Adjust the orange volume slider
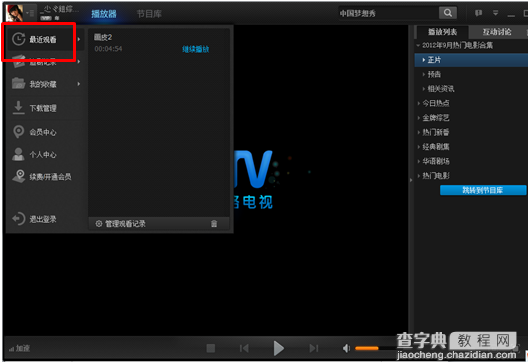 click(367, 348)
